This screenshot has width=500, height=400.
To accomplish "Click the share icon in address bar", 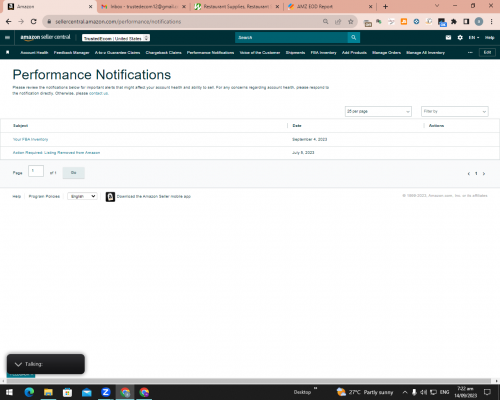I will coord(338,22).
